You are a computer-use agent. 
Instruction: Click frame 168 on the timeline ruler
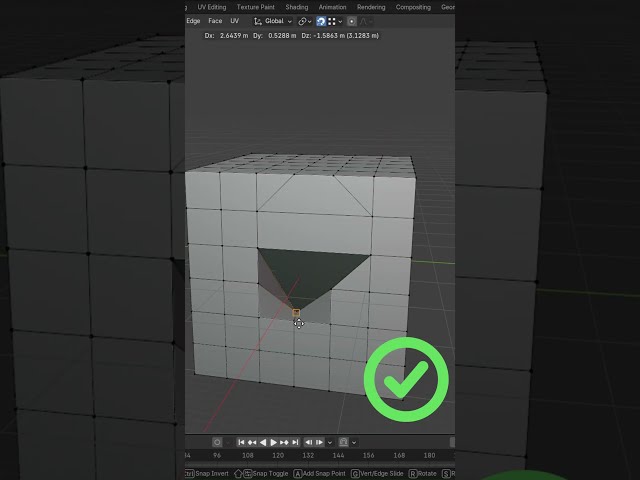coord(399,455)
